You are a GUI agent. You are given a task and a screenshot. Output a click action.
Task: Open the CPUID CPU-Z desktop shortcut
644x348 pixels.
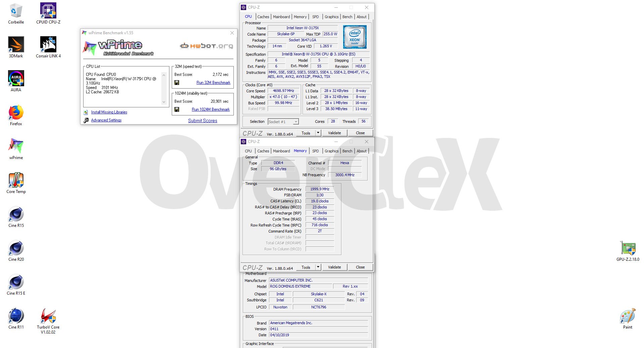coord(48,14)
